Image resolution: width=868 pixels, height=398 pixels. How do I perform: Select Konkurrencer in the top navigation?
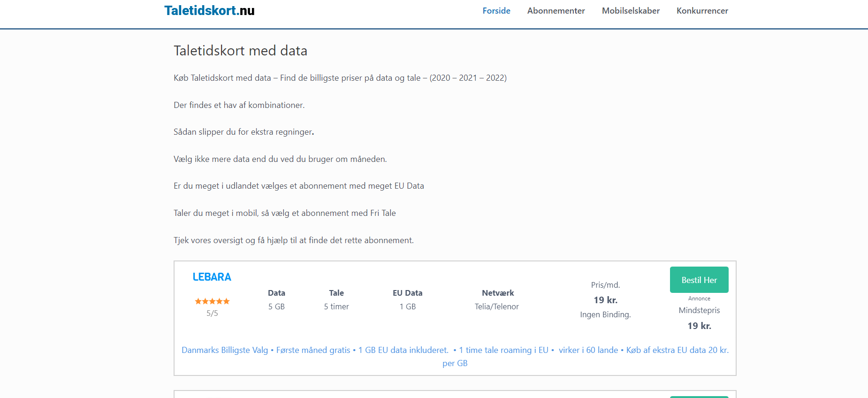click(702, 11)
